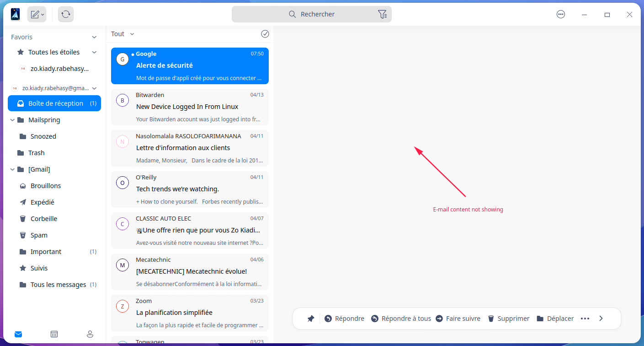Switch to mail view icon at sidebar bottom
644x346 pixels.
(x=18, y=334)
